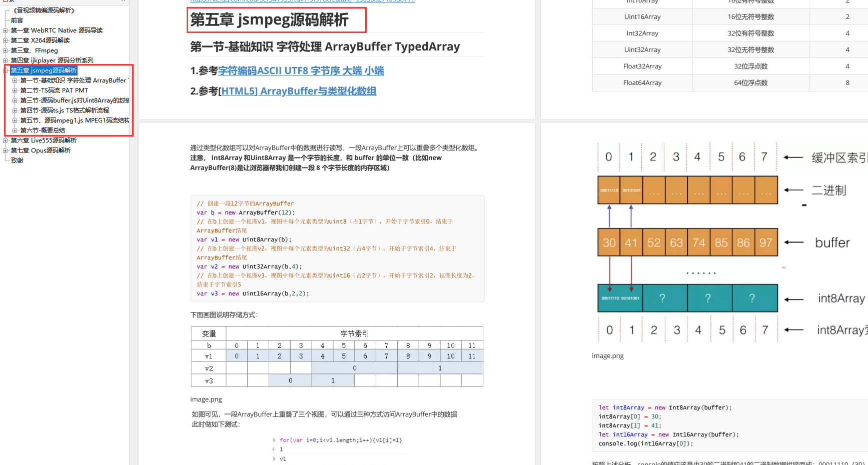Select 《音视频精编源码解析》 root entry
868x465 pixels.
[x=44, y=10]
